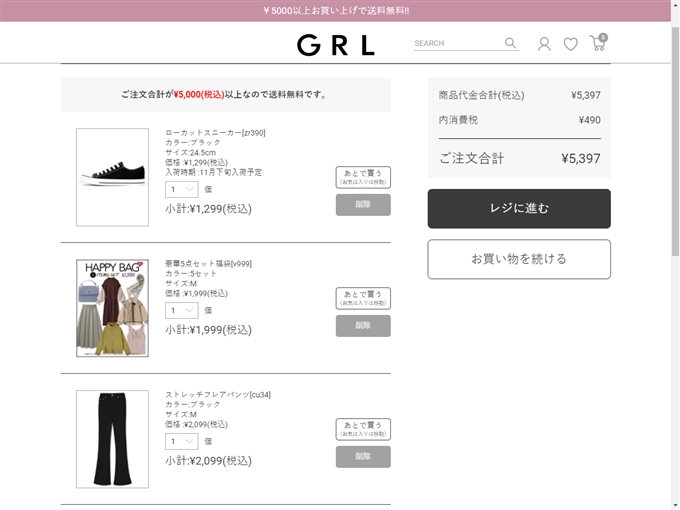The width and height of the screenshot is (680, 510).
Task: Move Happy Bag to あとで買う
Action: pyautogui.click(x=363, y=298)
